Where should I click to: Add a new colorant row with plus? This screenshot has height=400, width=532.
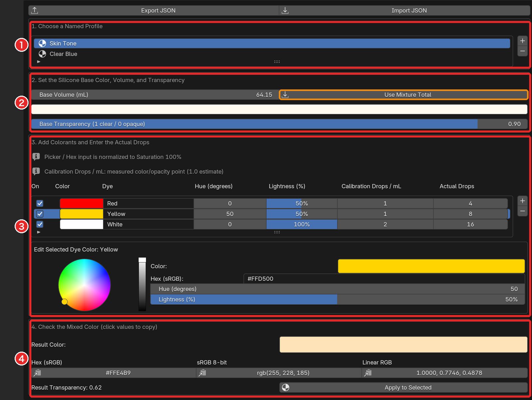[522, 201]
